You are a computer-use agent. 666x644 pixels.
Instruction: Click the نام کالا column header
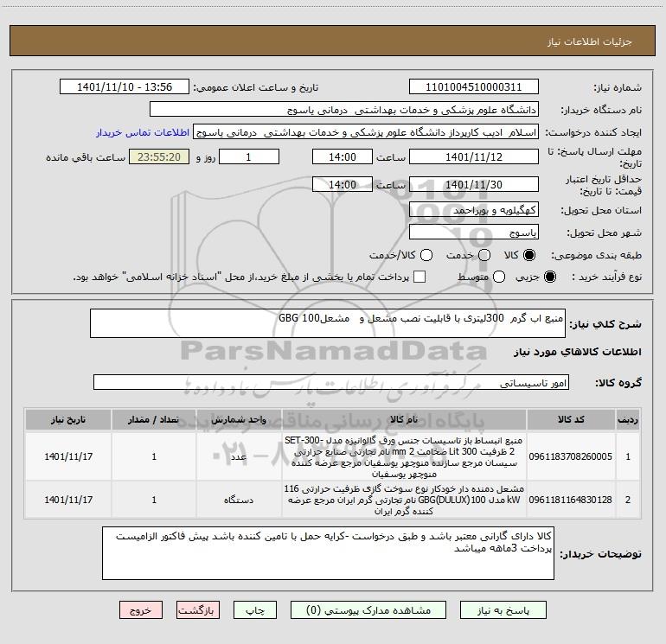tap(404, 419)
